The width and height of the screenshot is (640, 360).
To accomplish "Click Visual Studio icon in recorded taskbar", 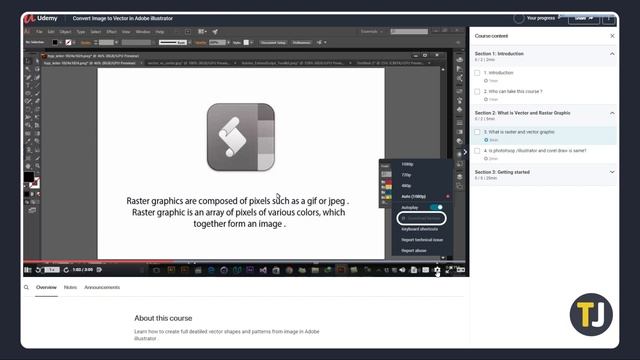I will point(263,270).
